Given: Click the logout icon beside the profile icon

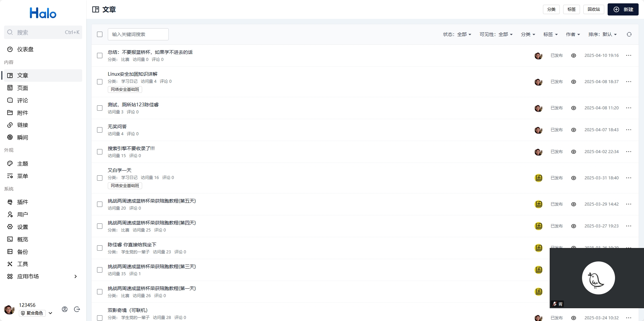Looking at the screenshot, I should tap(77, 309).
